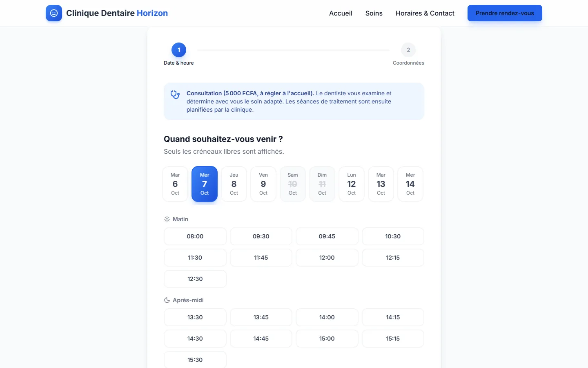Pick Jeu 8 Oct date card
The height and width of the screenshot is (368, 588).
pos(234,184)
